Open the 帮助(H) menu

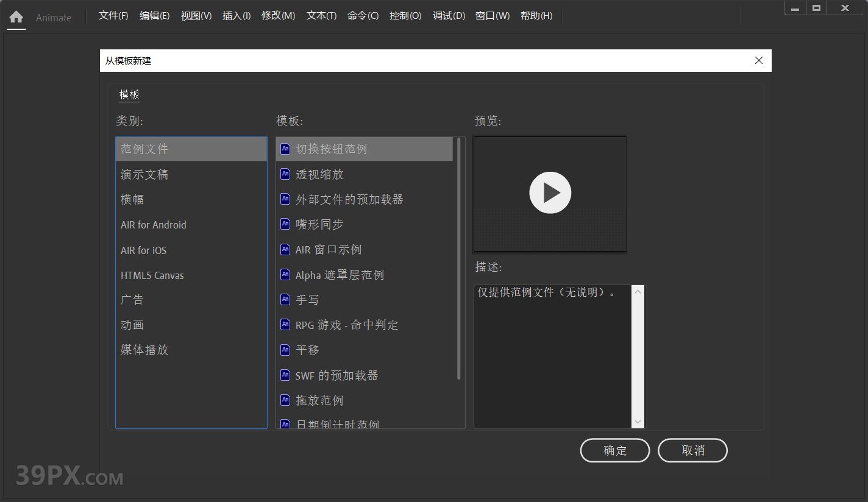[x=536, y=16]
